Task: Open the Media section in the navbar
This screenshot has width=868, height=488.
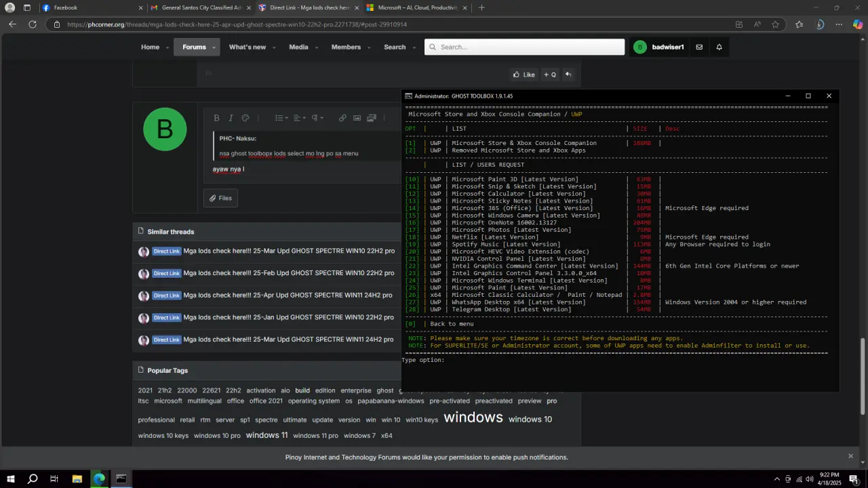Action: (x=298, y=47)
